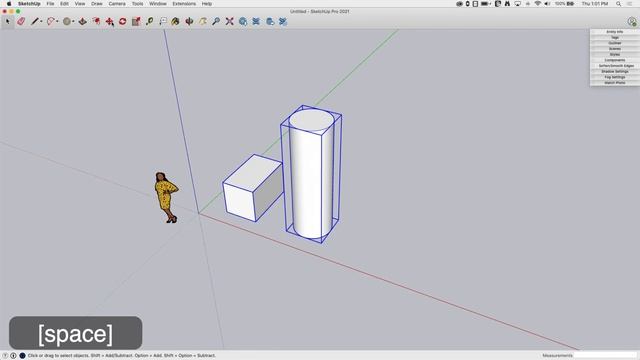The width and height of the screenshot is (640, 360).
Task: Click in the Measurements input box
Action: click(x=605, y=356)
